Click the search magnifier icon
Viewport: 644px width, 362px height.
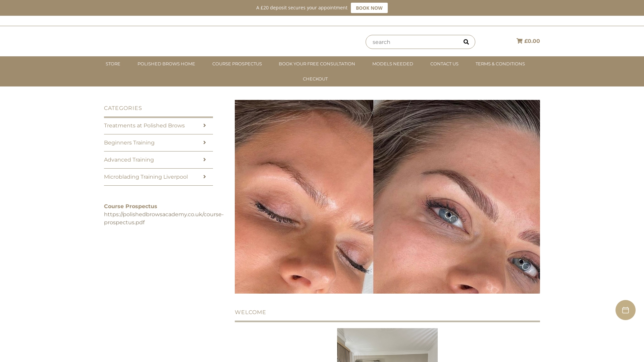point(466,42)
